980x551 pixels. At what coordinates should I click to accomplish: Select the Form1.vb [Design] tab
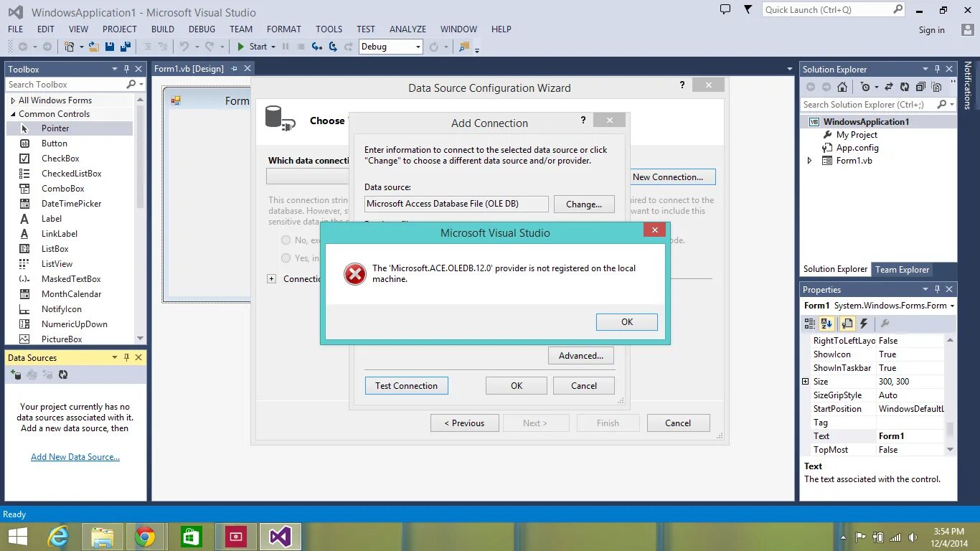coord(189,69)
